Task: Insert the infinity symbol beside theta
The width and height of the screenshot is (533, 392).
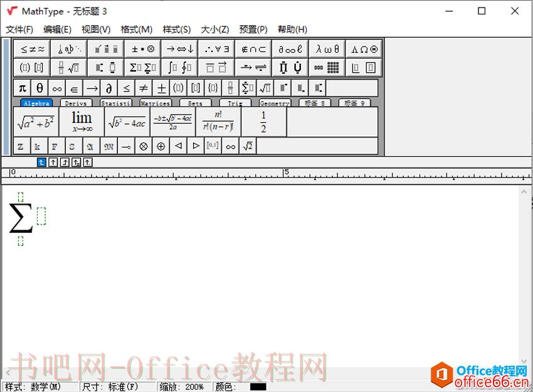Action: click(57, 88)
